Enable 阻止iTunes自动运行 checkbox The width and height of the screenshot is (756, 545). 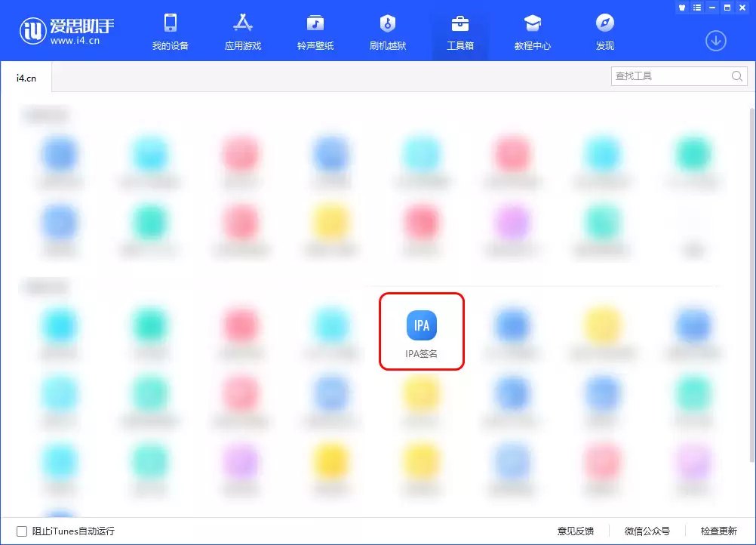(22, 531)
